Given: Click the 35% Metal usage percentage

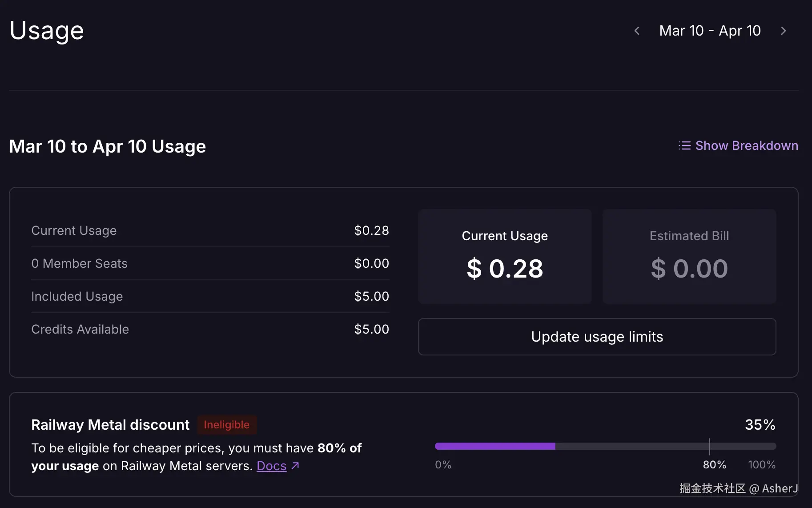Looking at the screenshot, I should coord(760,425).
